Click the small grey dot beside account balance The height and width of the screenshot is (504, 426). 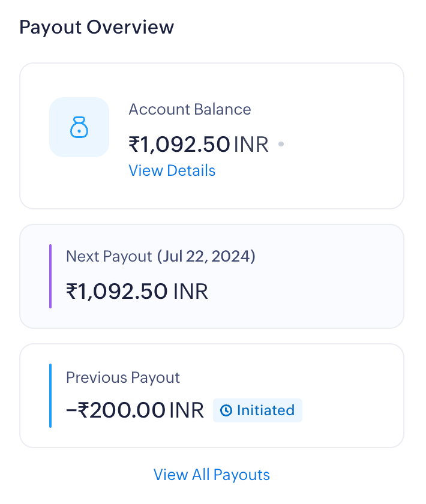pyautogui.click(x=281, y=145)
